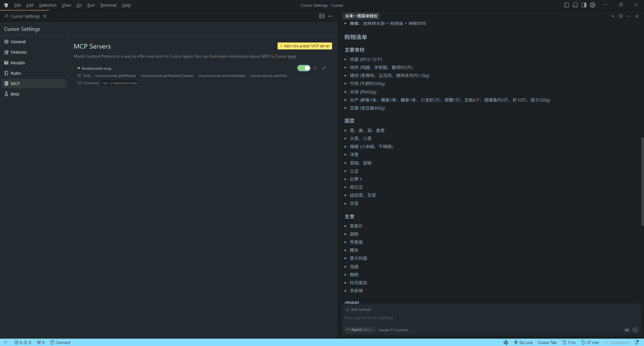Disable the howtocook-mcp server toggle
Image resolution: width=644 pixels, height=346 pixels.
[x=304, y=68]
